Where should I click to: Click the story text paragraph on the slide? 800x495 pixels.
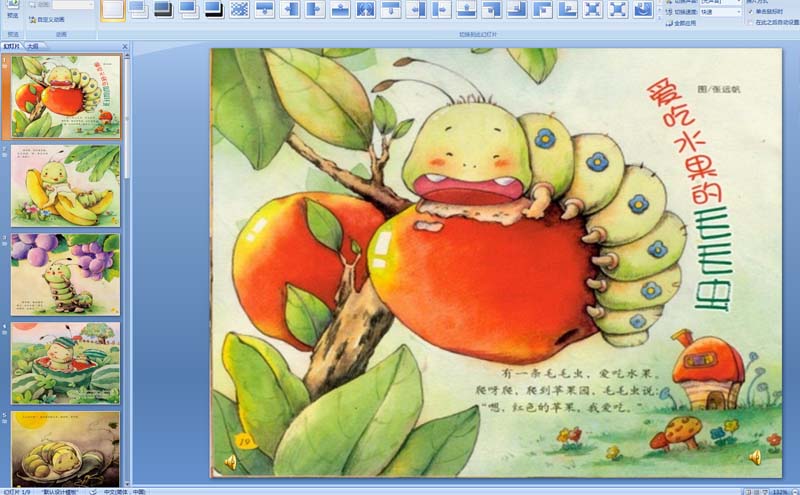pyautogui.click(x=567, y=390)
